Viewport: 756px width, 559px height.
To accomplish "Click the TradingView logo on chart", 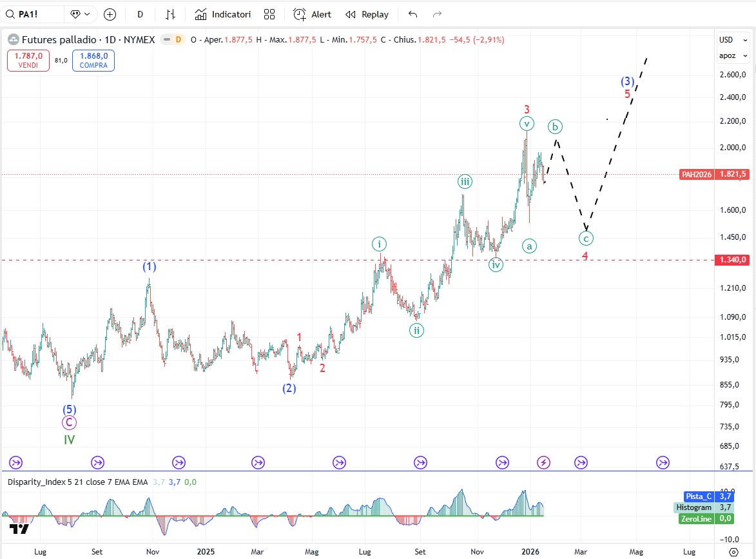I will [x=19, y=529].
